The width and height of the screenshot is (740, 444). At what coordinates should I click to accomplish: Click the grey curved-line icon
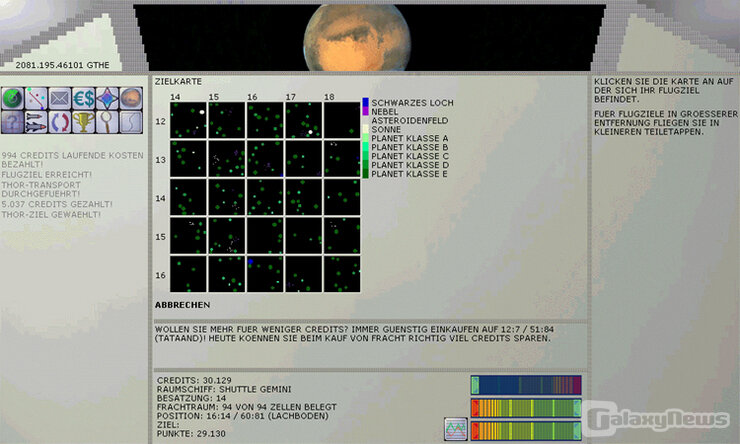tap(131, 122)
